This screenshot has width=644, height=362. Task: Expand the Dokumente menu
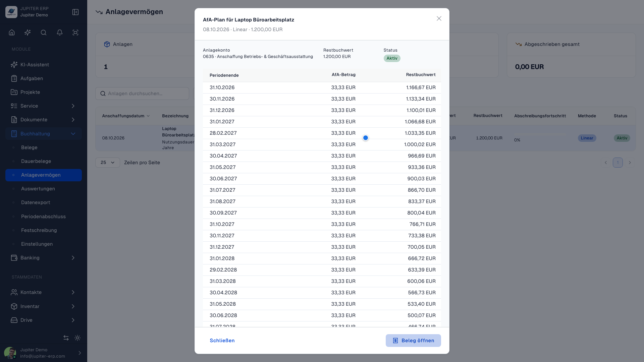44,120
